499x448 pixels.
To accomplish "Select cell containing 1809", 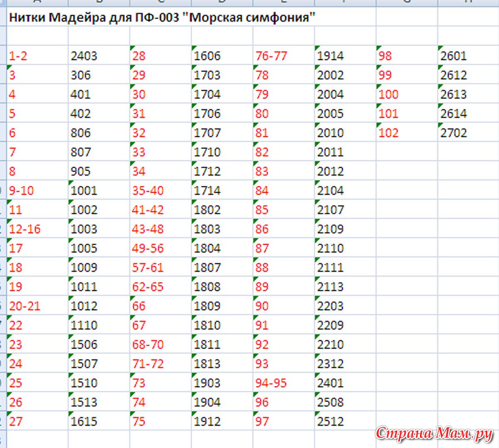I will [222, 306].
